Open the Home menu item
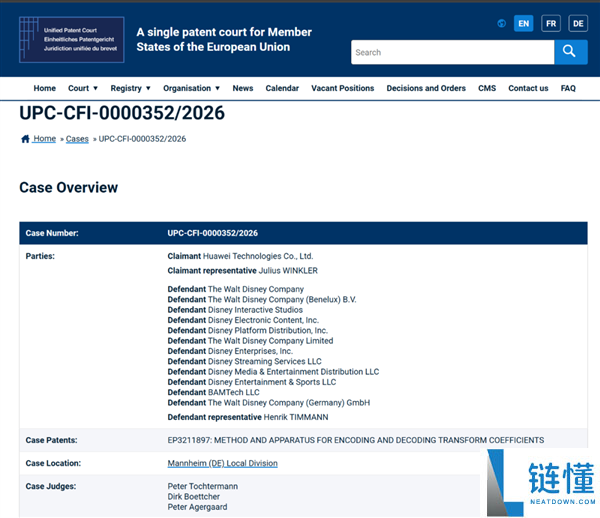This screenshot has width=600, height=518. pos(44,88)
